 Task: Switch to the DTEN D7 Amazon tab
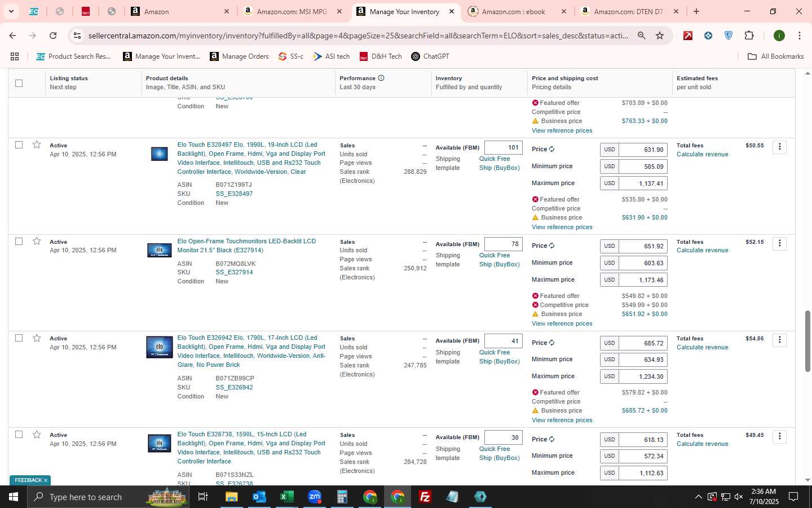pos(630,11)
